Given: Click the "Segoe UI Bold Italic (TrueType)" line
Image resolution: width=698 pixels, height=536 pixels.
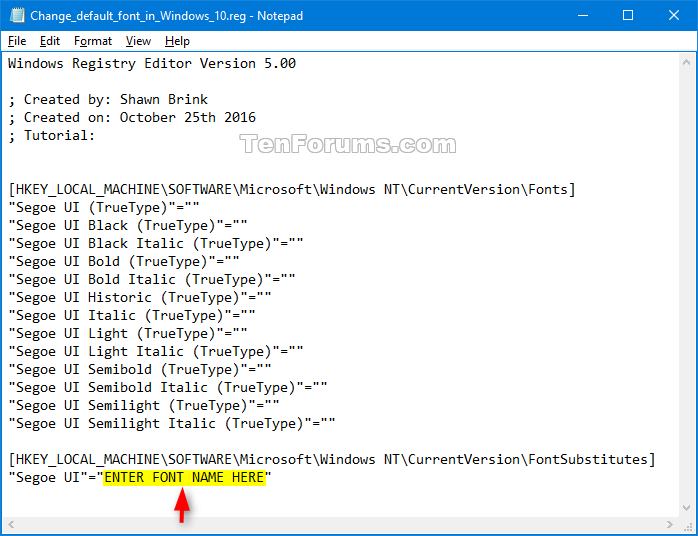Looking at the screenshot, I should [152, 280].
